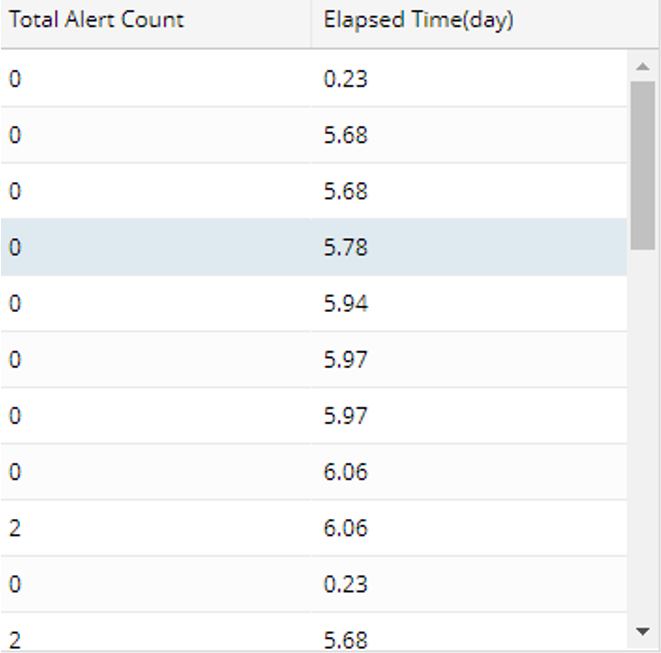Viewport: 661px width, 653px height.
Task: Select the highlighted 5.78 elapsed time cell
Action: pyautogui.click(x=346, y=247)
